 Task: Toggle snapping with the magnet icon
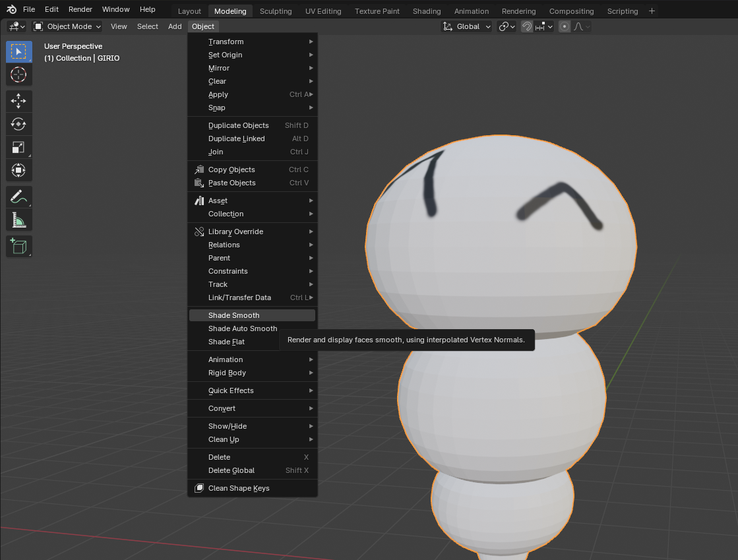tap(527, 26)
